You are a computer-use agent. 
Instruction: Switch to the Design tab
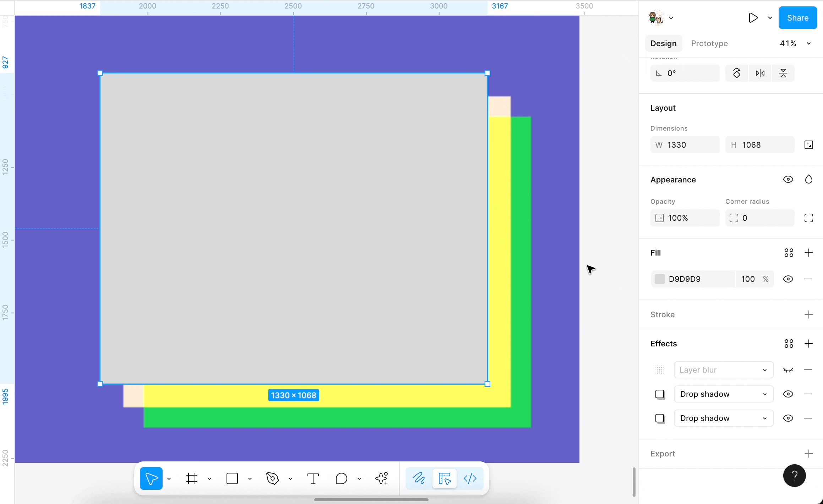pos(663,43)
